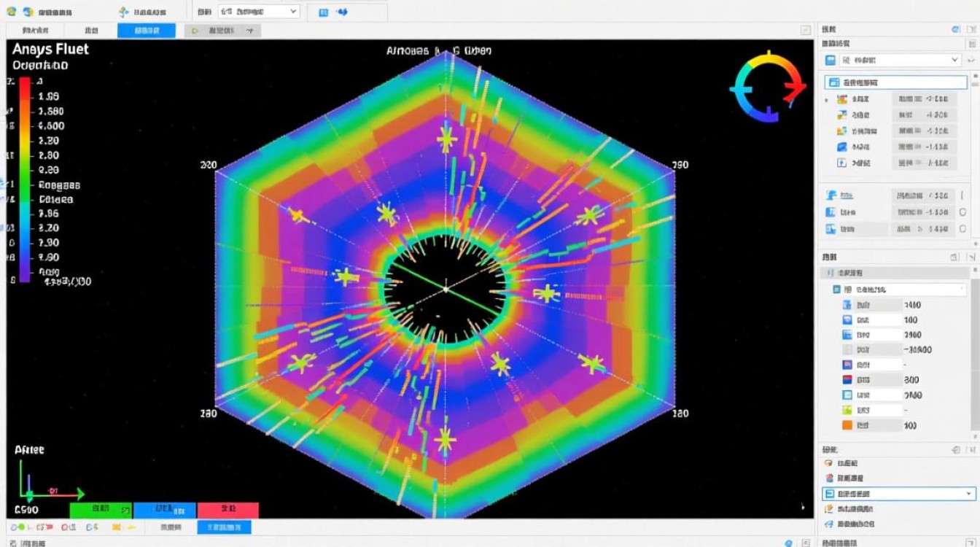Screen dimensions: 980x547
Task: Click the blue floppy-disk icon in the right panel
Action: tap(830, 60)
